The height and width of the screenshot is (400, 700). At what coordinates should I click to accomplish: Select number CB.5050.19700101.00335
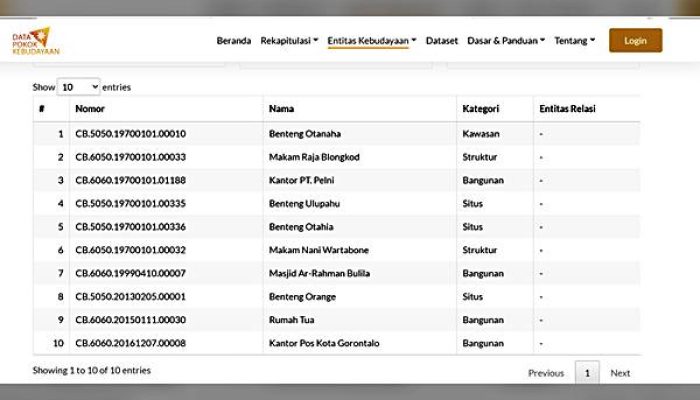130,204
